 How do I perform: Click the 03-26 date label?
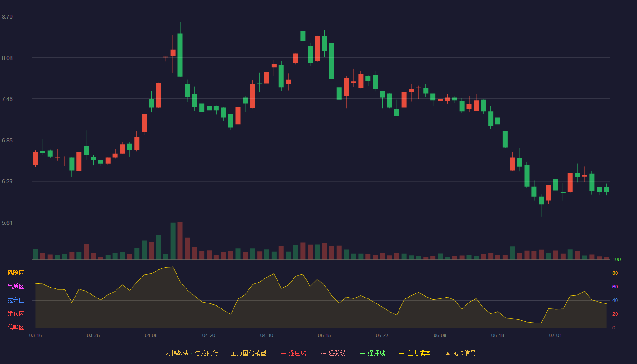coord(93,335)
